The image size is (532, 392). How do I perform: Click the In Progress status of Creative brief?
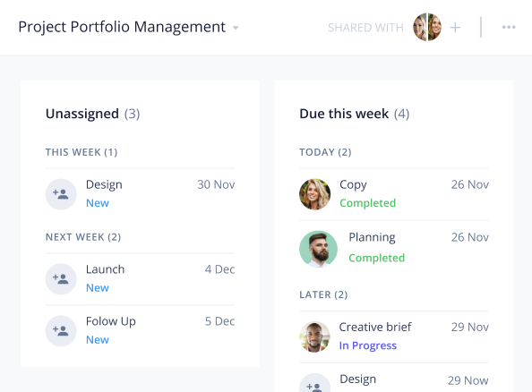pos(368,345)
